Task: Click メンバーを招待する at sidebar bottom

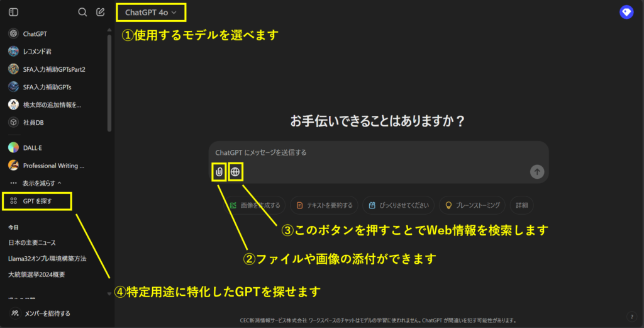Action: point(46,314)
